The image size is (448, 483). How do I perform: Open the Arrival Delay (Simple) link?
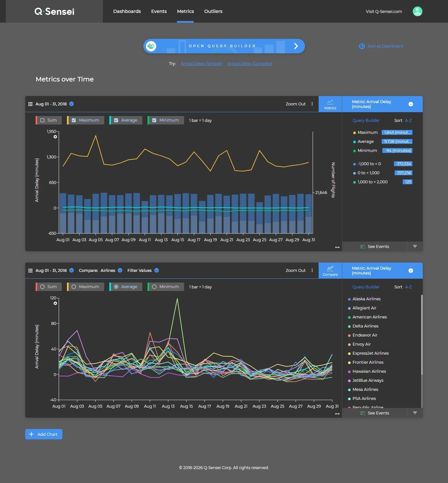coord(202,64)
